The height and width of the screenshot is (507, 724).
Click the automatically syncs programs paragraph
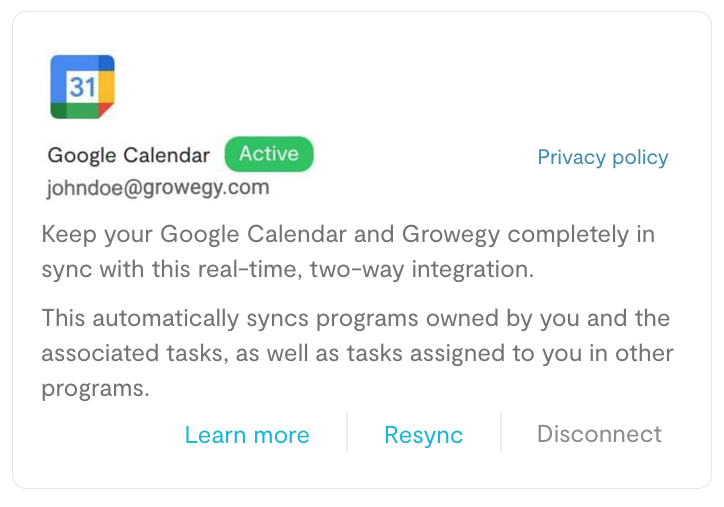coord(357,354)
